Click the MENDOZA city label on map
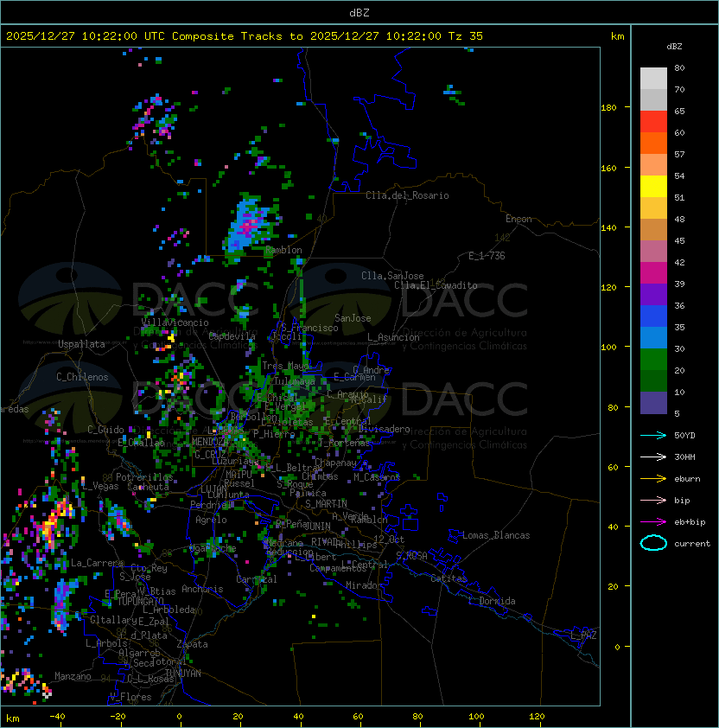Screen dimensions: 719x728 (210, 442)
